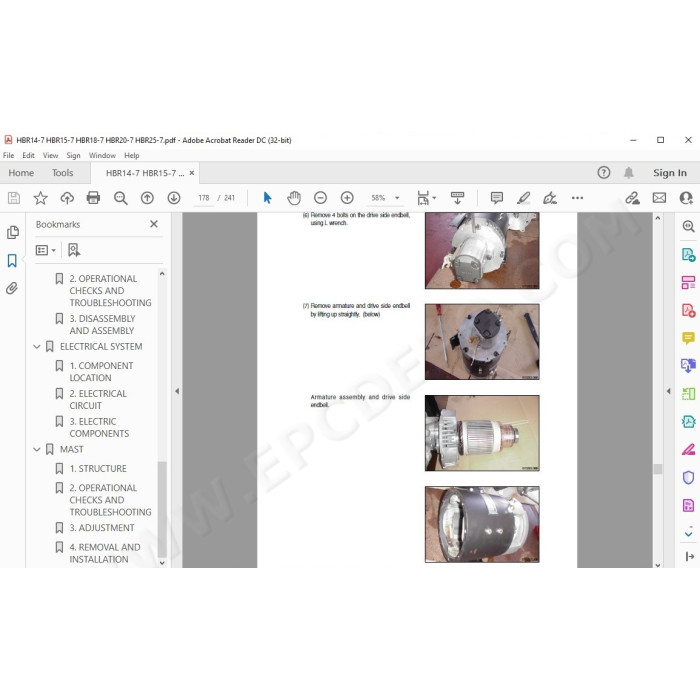Share a link to the file

633,198
